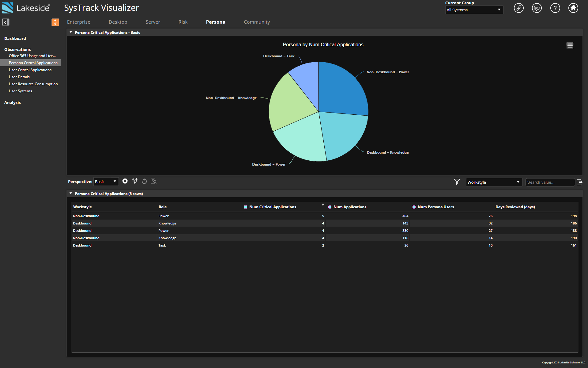The height and width of the screenshot is (368, 588).
Task: Select the Persona tab in the top navigation
Action: [216, 22]
